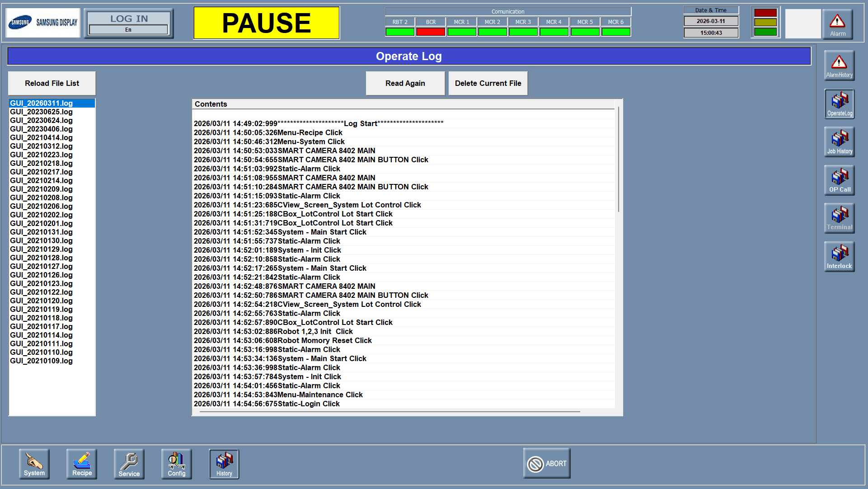868x489 pixels.
Task: Click the System icon in bottom bar
Action: 34,464
